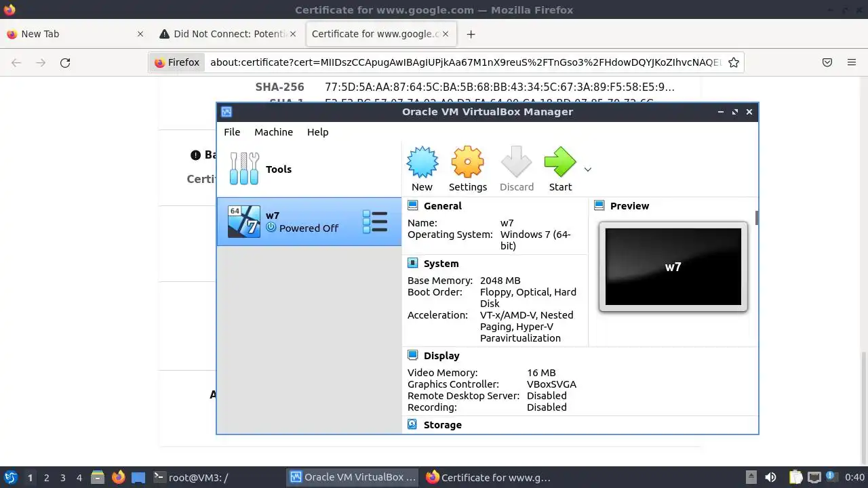Expand the Start button dropdown arrow
The width and height of the screenshot is (868, 488).
[x=588, y=169]
